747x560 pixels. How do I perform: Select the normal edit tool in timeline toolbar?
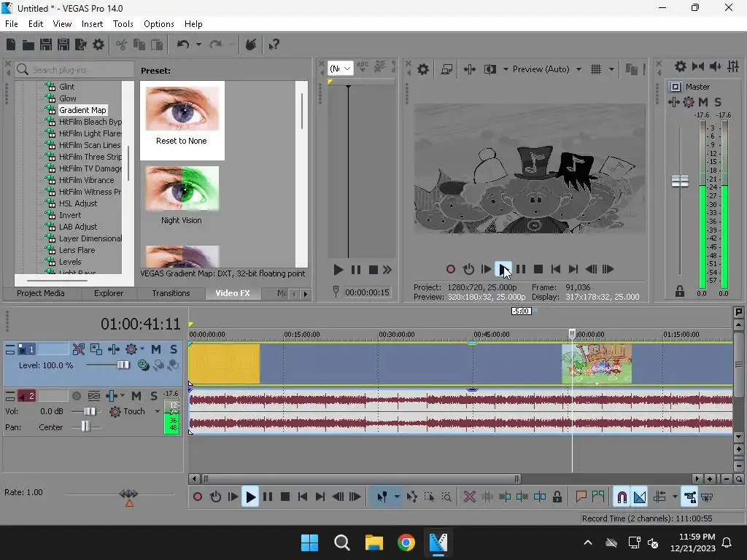pos(382,497)
